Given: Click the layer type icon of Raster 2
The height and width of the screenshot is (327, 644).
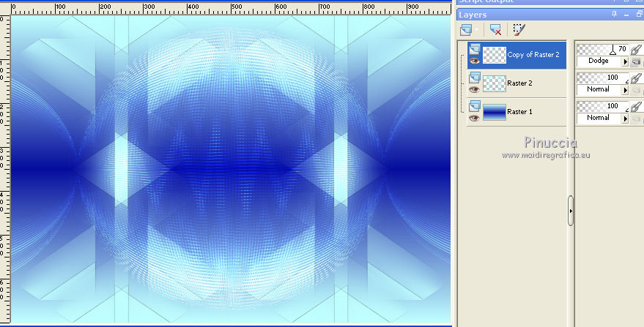Looking at the screenshot, I should (475, 78).
